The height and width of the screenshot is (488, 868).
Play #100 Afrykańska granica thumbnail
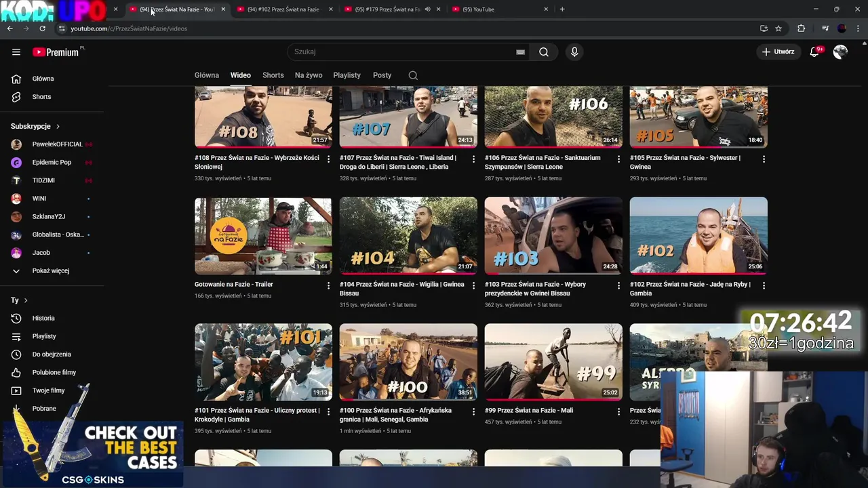pyautogui.click(x=408, y=361)
